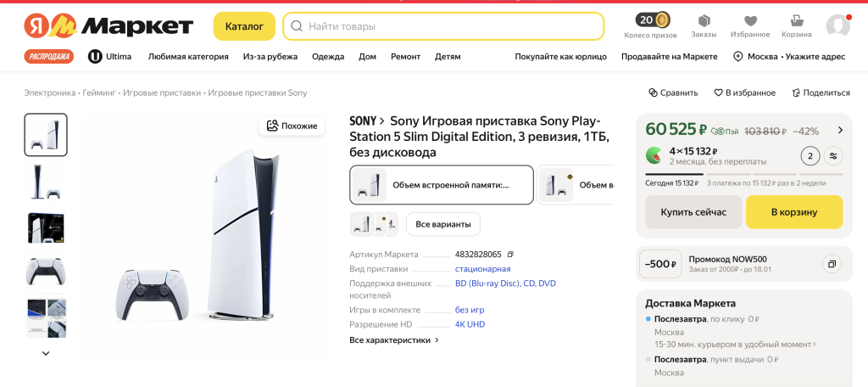The height and width of the screenshot is (387, 868).
Task: Expand price details arrow next to discount
Action: pos(840,130)
